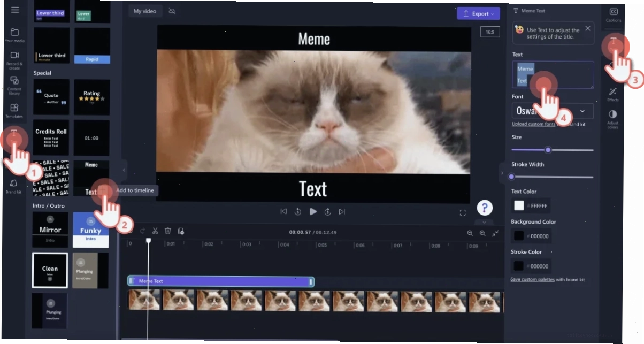This screenshot has width=644, height=344.
Task: Open Adjust colors panel
Action: pyautogui.click(x=613, y=119)
